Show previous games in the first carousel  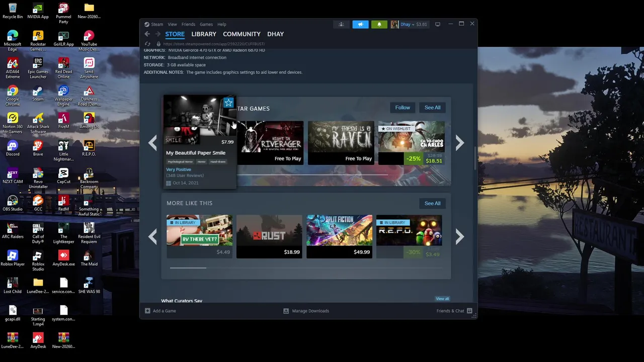pos(152,143)
